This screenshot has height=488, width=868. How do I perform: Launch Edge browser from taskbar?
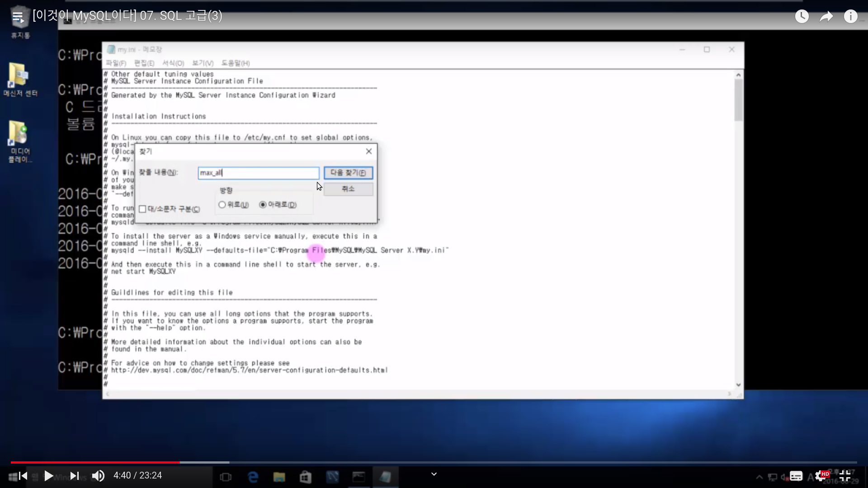[253, 477]
